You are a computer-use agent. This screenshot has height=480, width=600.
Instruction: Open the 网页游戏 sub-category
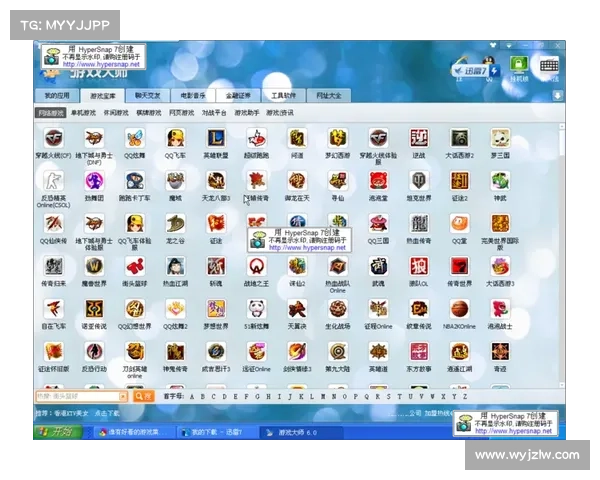tap(182, 113)
